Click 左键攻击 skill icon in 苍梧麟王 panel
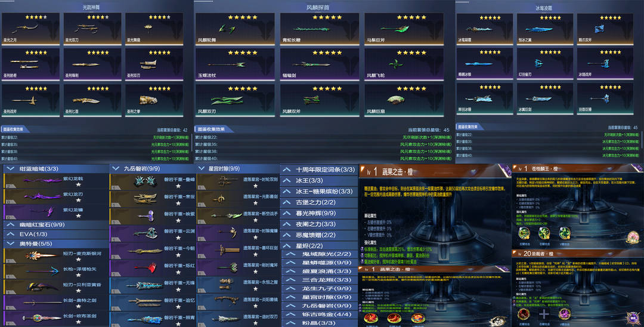Screen dimensions: 644x327 524,235
